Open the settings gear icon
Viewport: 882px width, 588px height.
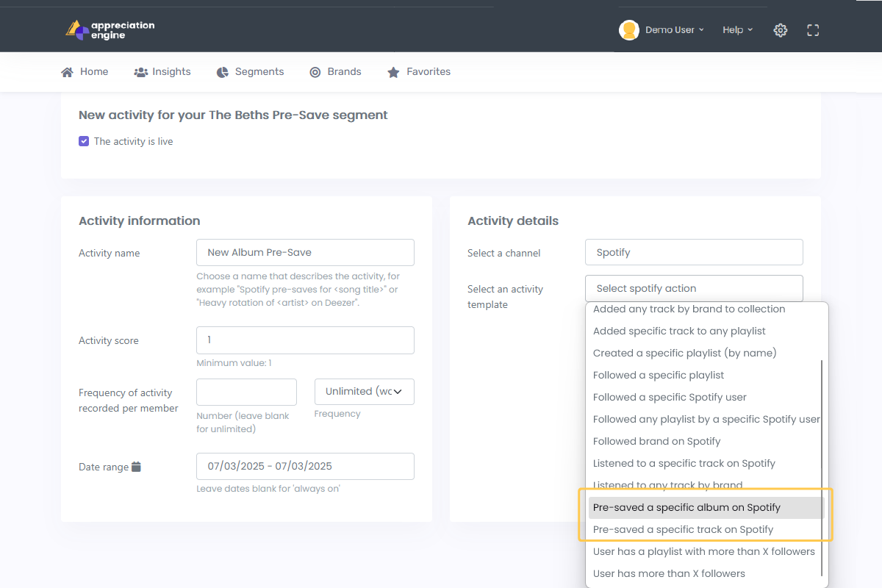click(781, 30)
